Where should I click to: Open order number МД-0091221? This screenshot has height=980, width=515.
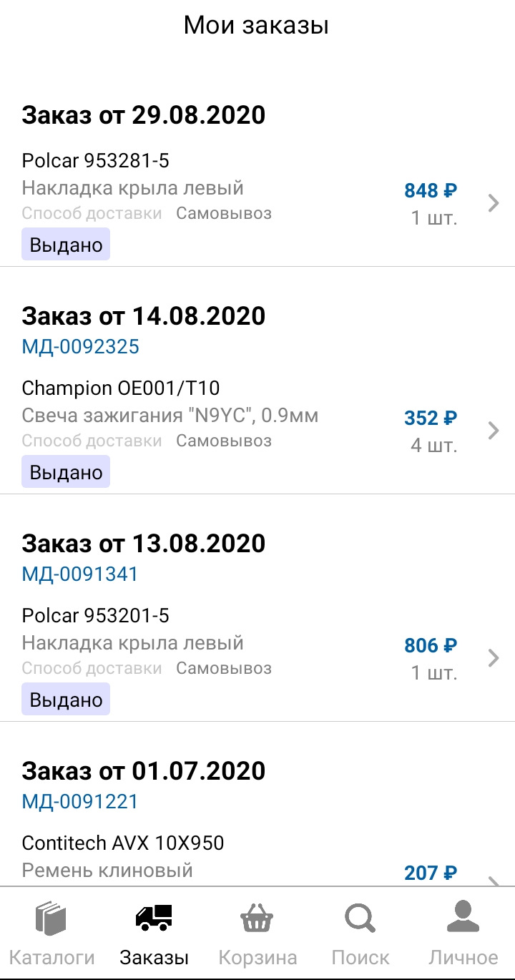80,802
